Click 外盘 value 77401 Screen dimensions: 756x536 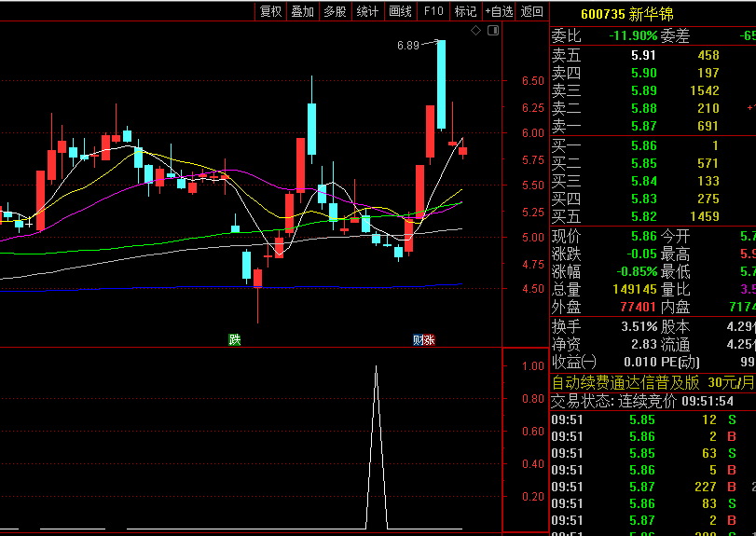(638, 307)
